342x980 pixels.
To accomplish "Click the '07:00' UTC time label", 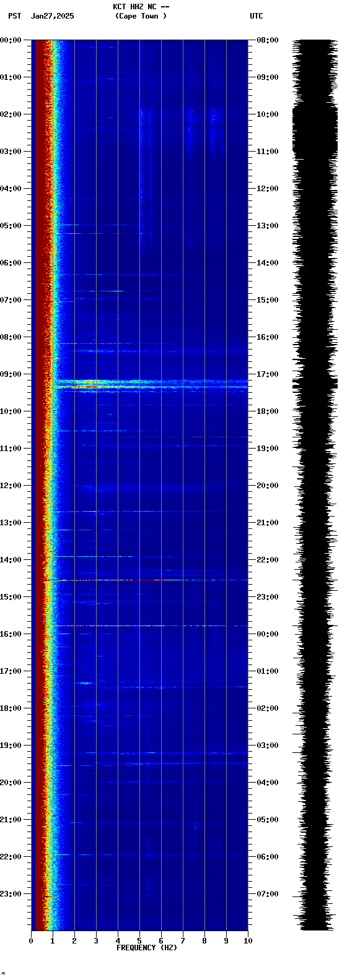I will pyautogui.click(x=268, y=894).
